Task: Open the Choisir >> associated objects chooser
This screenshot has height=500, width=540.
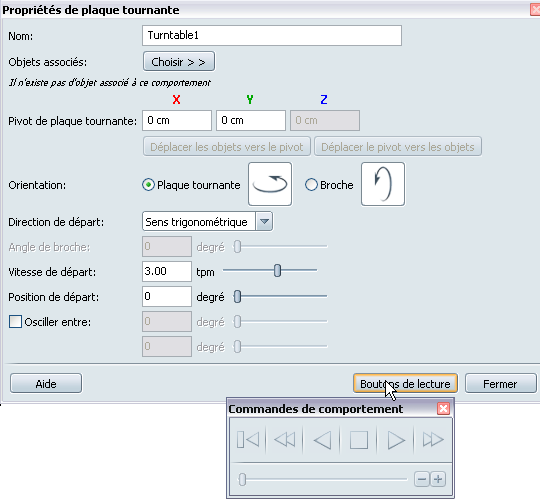Action: pyautogui.click(x=179, y=62)
